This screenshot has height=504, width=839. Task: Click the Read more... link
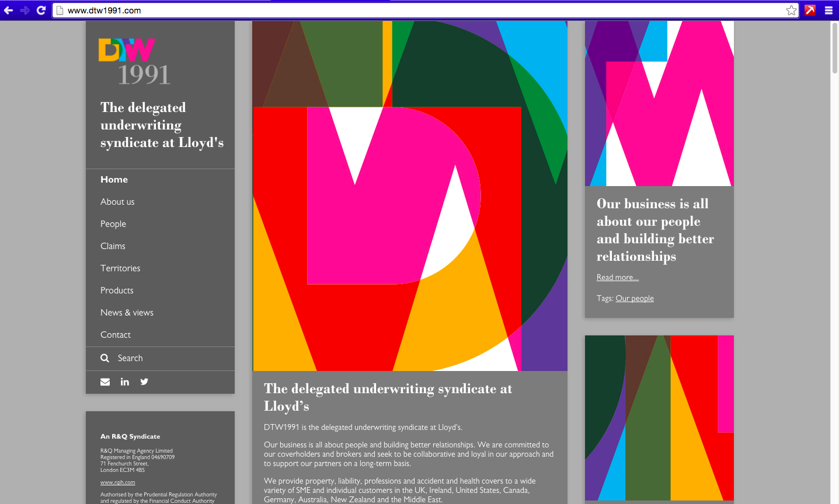(618, 278)
